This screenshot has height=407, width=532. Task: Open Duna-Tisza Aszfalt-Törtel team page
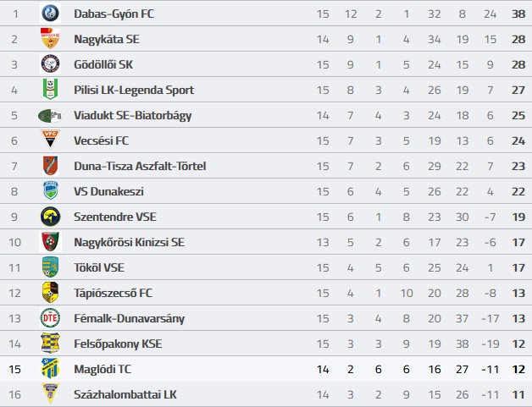pos(140,166)
